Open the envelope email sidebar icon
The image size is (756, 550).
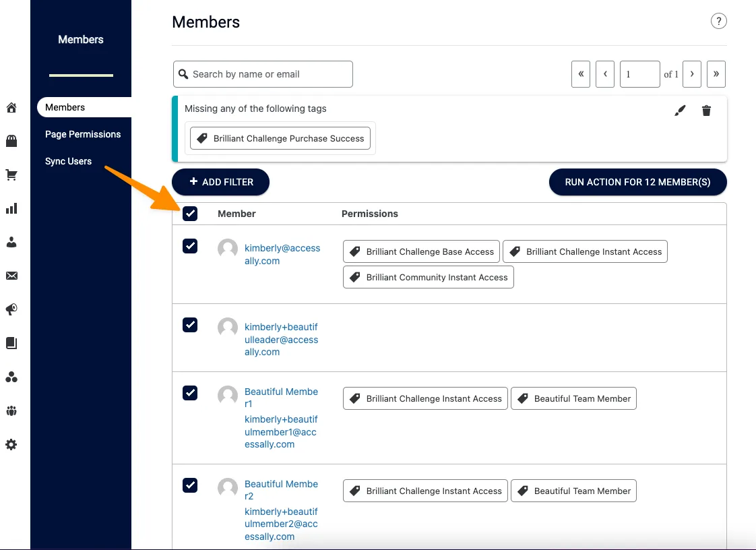11,276
